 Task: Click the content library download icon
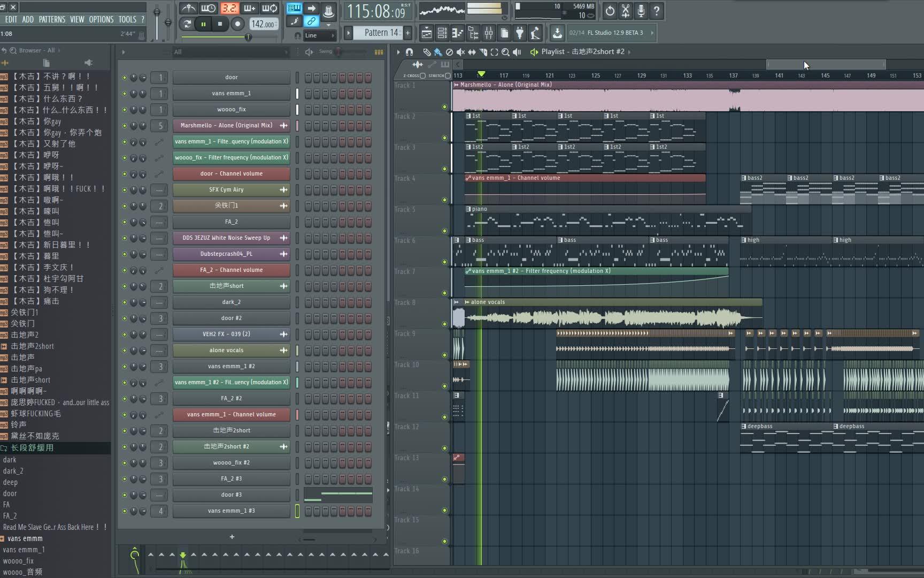[557, 33]
